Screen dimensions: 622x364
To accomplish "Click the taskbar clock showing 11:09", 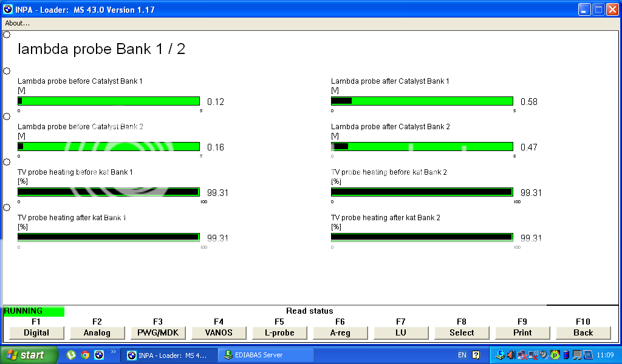I will (x=605, y=355).
